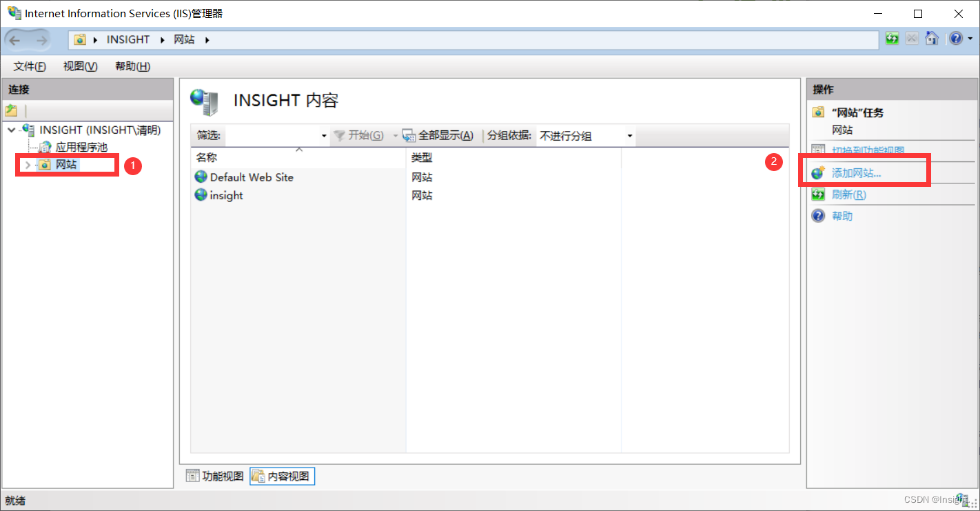Expand the breadcrumb arrow after 网站

pyautogui.click(x=207, y=39)
